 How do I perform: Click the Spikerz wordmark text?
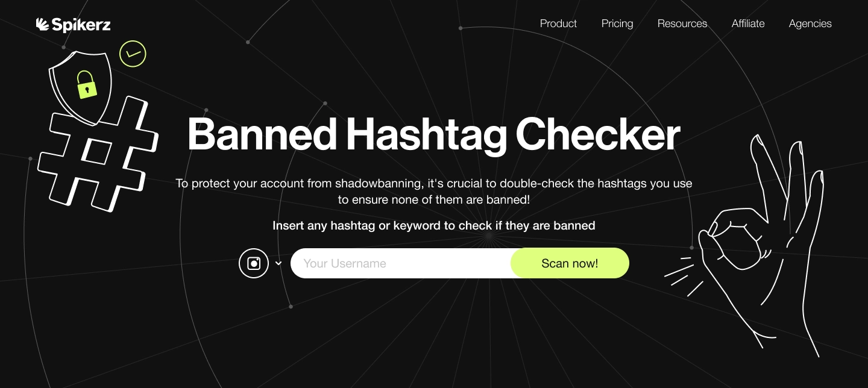[x=80, y=25]
